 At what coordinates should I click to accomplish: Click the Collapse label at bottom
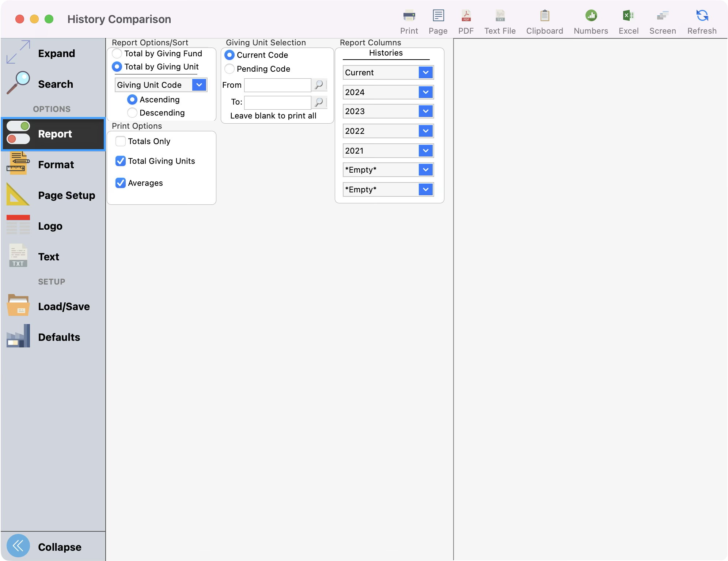[x=60, y=547]
